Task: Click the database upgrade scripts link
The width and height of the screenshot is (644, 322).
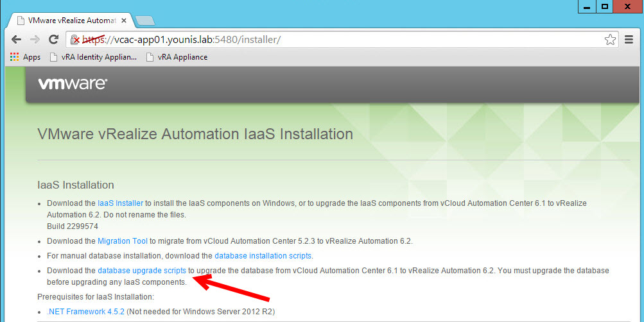Action: coord(142,271)
